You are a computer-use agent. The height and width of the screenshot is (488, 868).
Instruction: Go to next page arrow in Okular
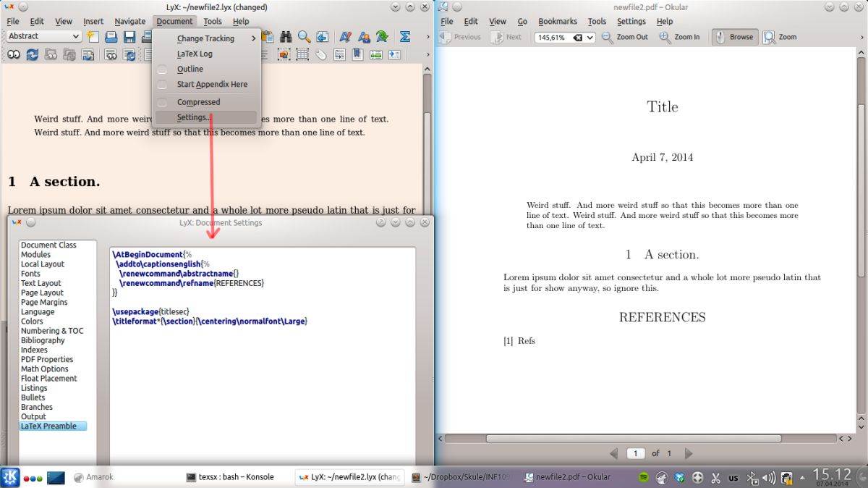(x=688, y=453)
